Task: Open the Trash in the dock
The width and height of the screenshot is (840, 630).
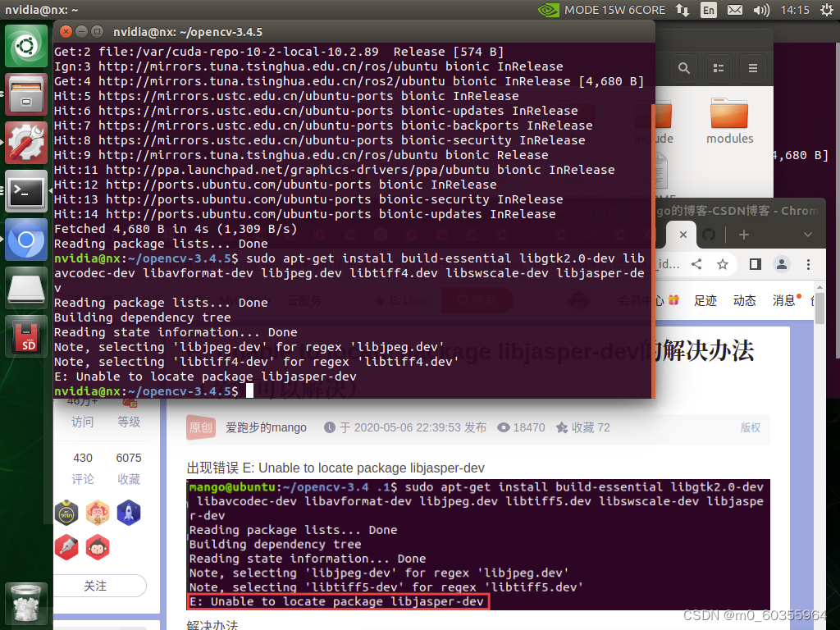Action: (26, 604)
